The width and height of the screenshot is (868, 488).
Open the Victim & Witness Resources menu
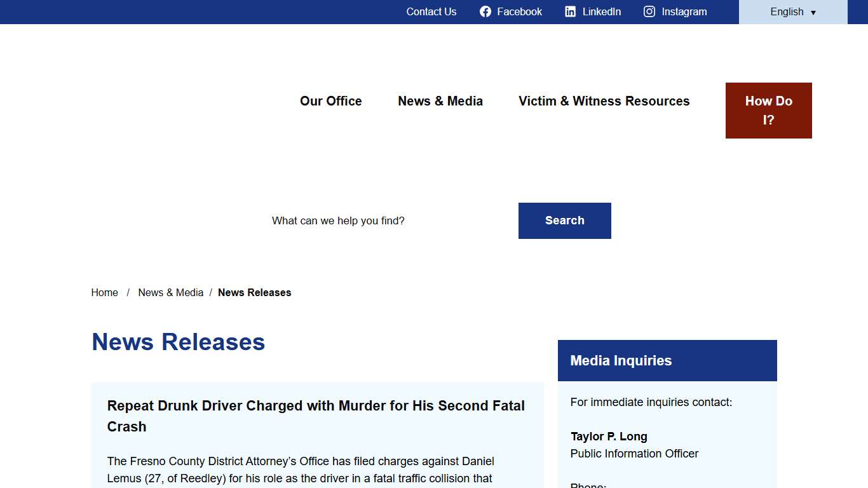604,101
